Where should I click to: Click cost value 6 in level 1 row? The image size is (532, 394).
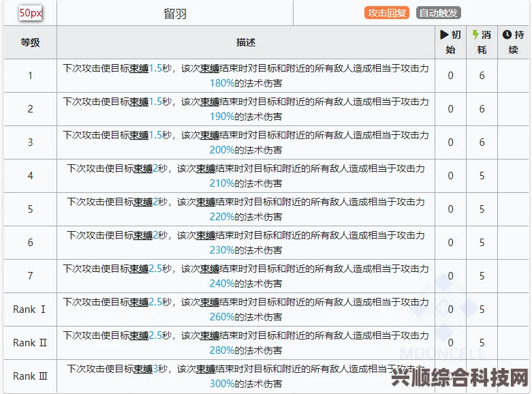click(x=482, y=76)
